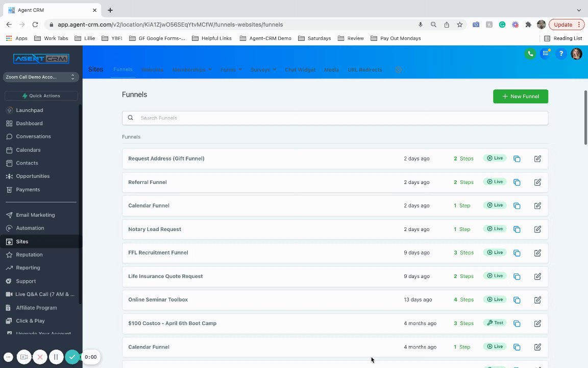
Task: Duplicate the Notary Lead Request funnel
Action: point(517,229)
